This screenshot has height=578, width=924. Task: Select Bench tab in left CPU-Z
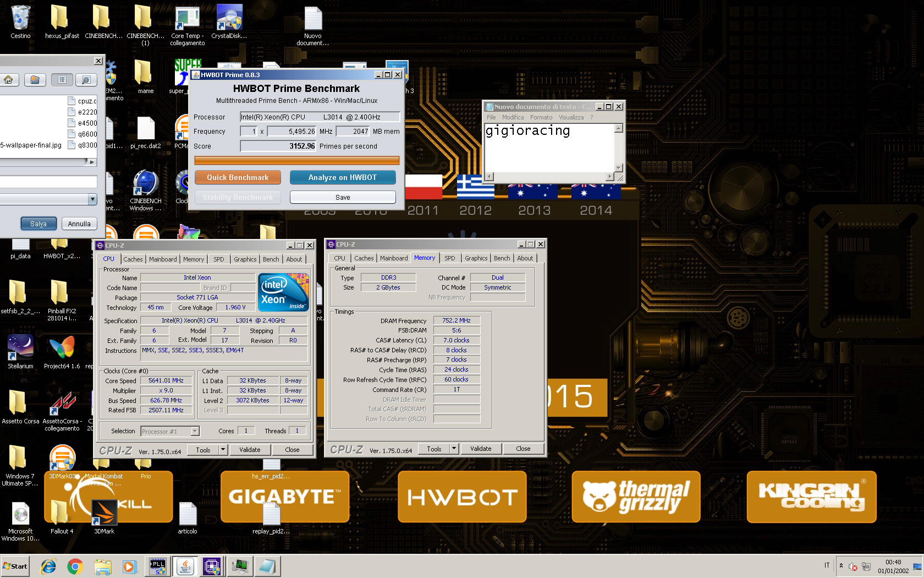click(271, 259)
